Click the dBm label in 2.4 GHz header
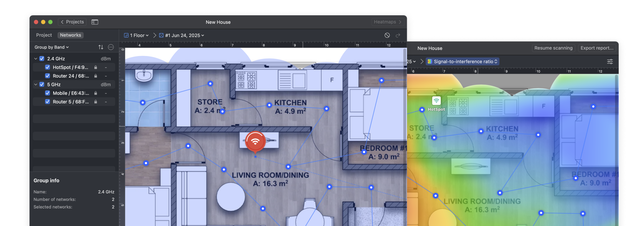The height and width of the screenshot is (226, 644). pyautogui.click(x=105, y=59)
